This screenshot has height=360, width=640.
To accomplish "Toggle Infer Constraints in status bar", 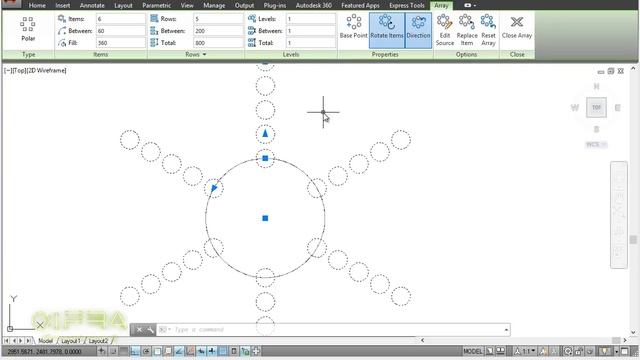I will pos(102,351).
